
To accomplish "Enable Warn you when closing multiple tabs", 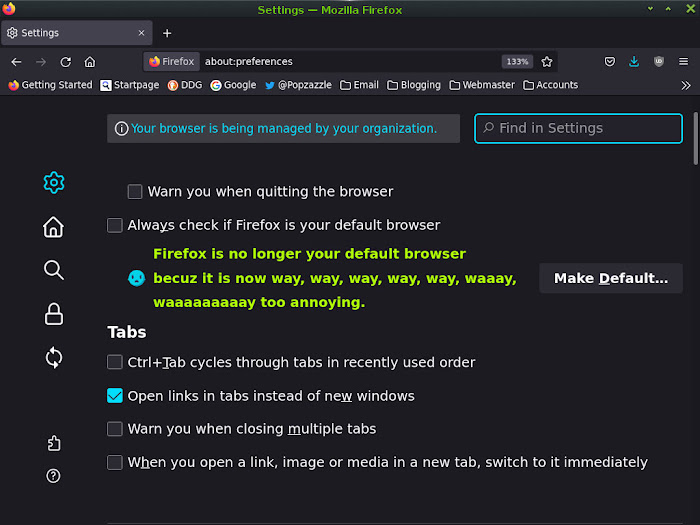I will [x=115, y=429].
